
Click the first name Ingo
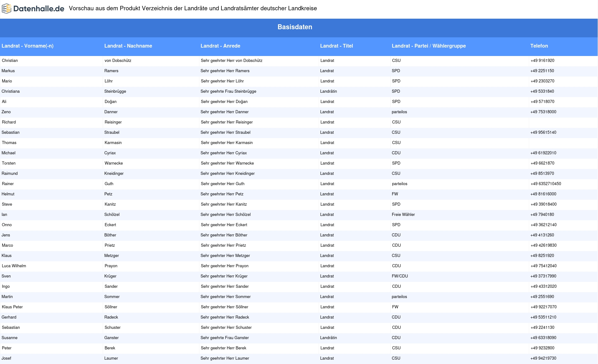point(6,287)
